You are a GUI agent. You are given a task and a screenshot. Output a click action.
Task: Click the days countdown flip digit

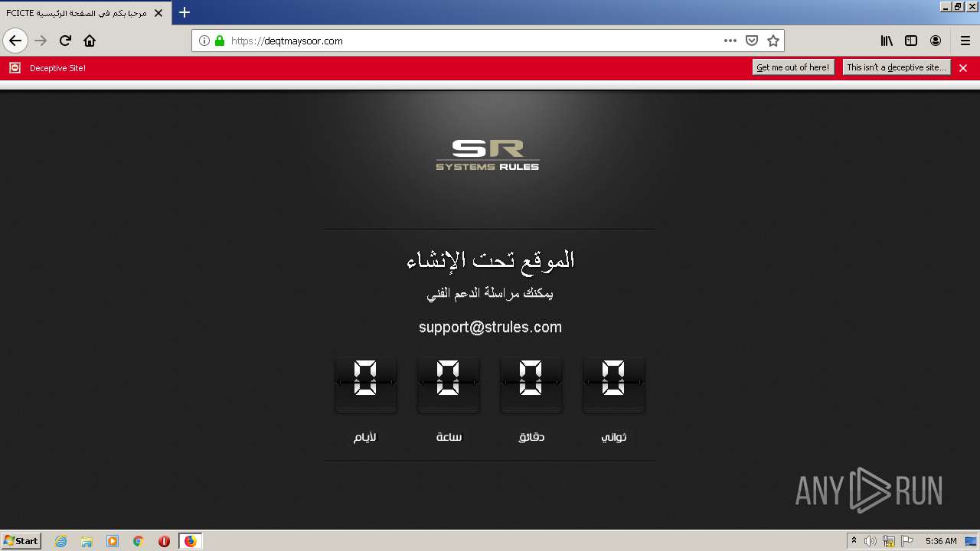366,385
